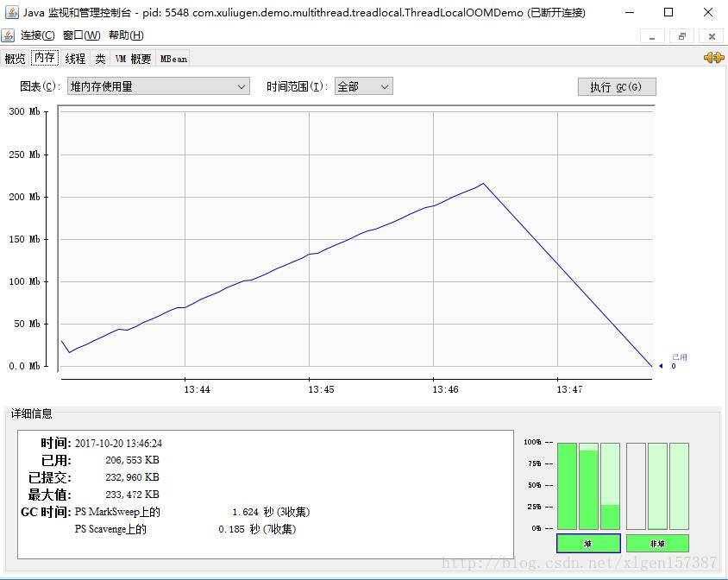The height and width of the screenshot is (580, 728).
Task: Open the 图表 chart type dropdown
Action: 159,86
